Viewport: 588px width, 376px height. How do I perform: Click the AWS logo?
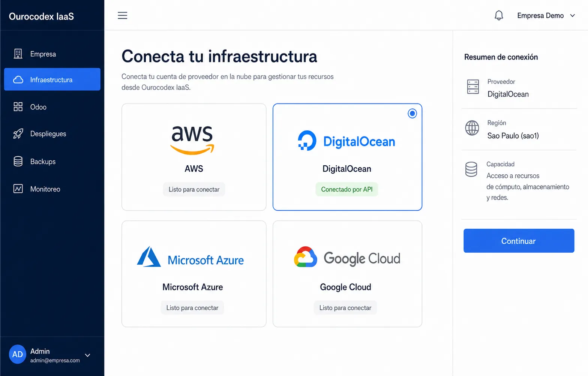(x=192, y=140)
